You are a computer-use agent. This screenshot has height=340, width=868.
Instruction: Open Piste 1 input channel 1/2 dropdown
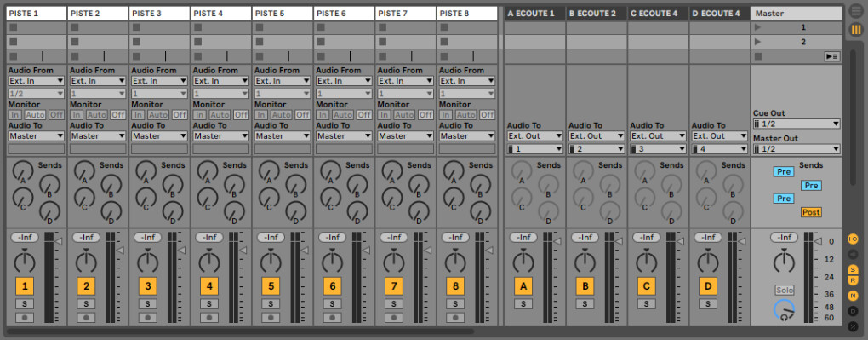[37, 95]
